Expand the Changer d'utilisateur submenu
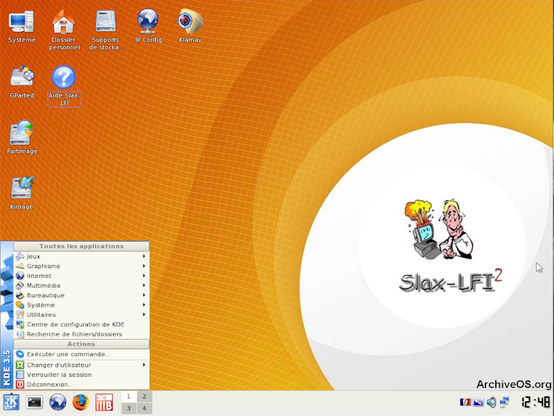The height and width of the screenshot is (416, 554). coord(82,365)
